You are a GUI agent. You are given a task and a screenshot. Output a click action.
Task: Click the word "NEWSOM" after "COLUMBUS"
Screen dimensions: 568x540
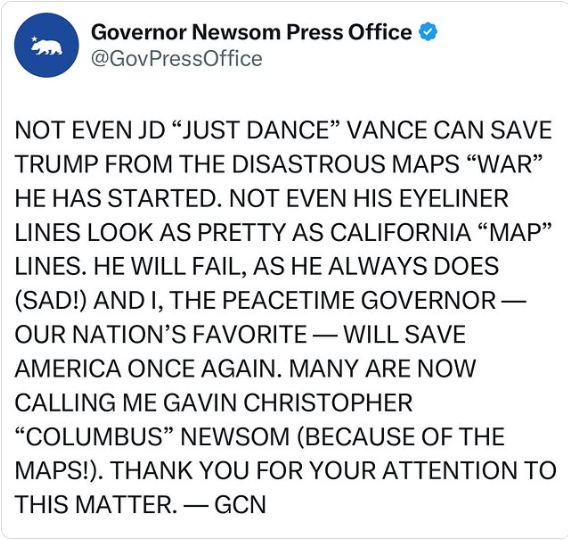[235, 436]
